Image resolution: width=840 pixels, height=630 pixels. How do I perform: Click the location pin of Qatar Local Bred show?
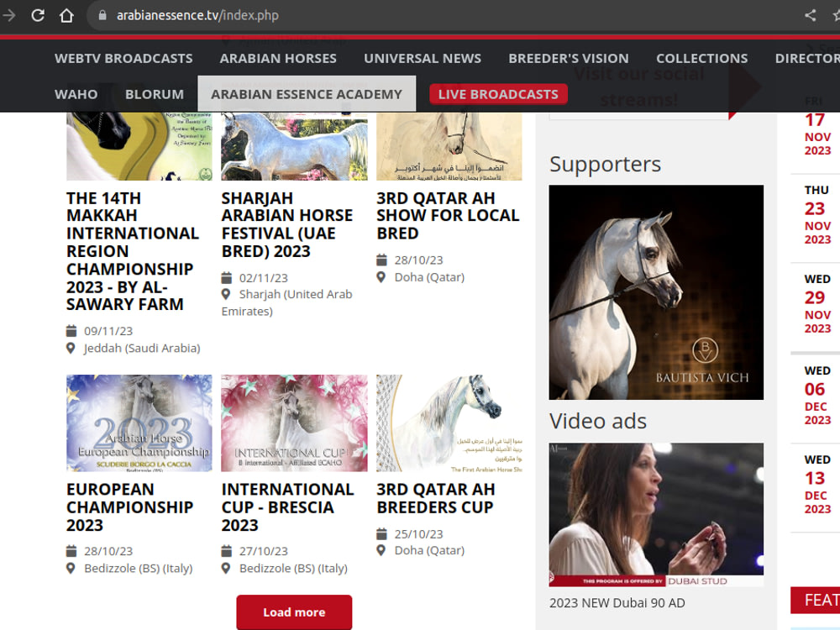pyautogui.click(x=381, y=277)
